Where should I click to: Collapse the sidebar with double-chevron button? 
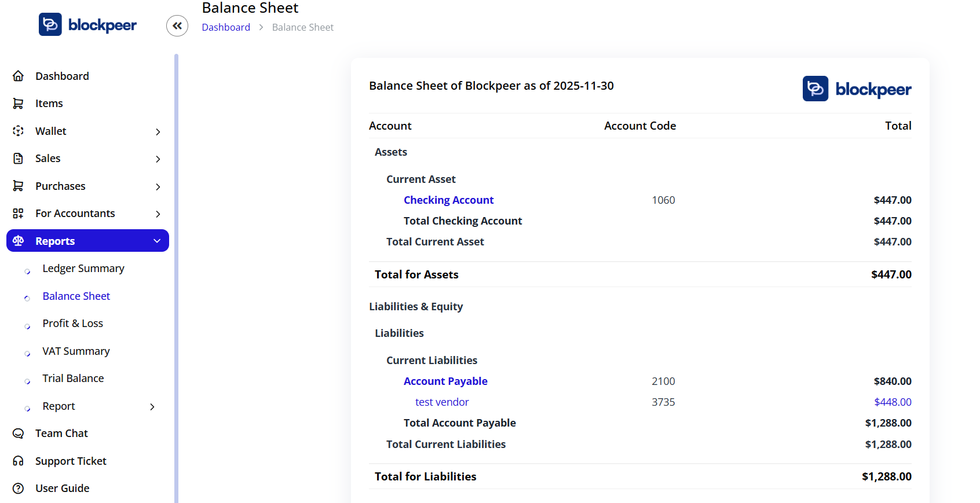[177, 26]
